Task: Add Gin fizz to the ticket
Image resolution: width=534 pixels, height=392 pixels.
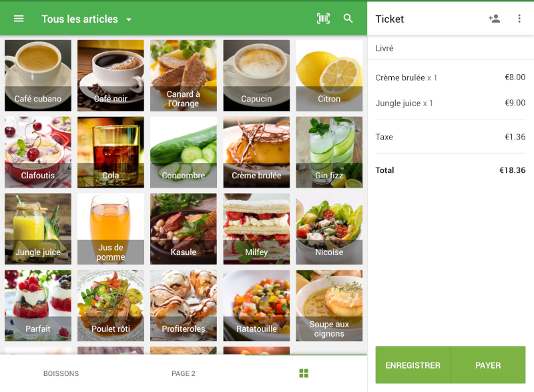Action: 329,152
